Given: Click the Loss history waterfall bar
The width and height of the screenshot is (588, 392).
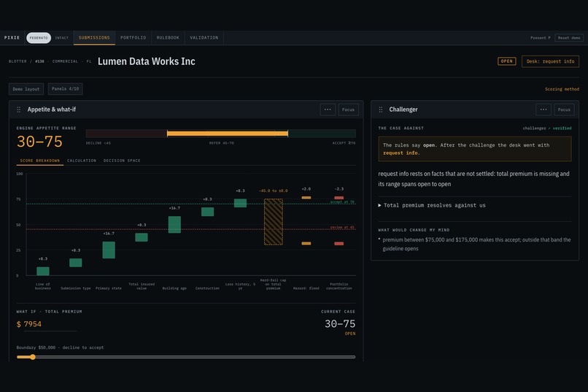Looking at the screenshot, I should click(240, 203).
